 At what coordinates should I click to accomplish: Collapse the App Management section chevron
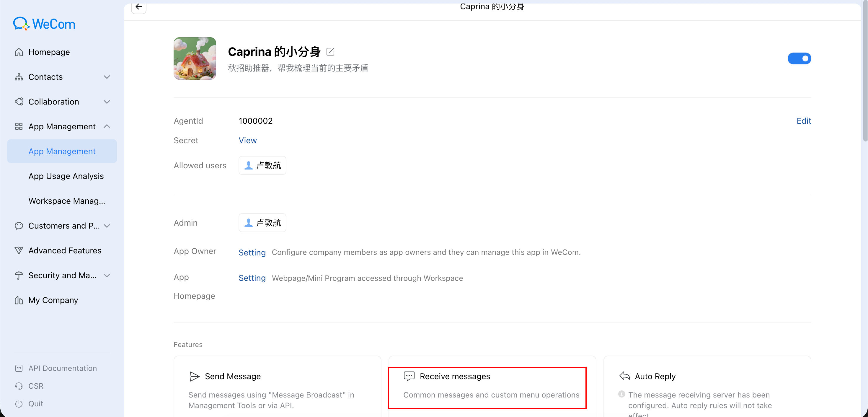click(107, 126)
